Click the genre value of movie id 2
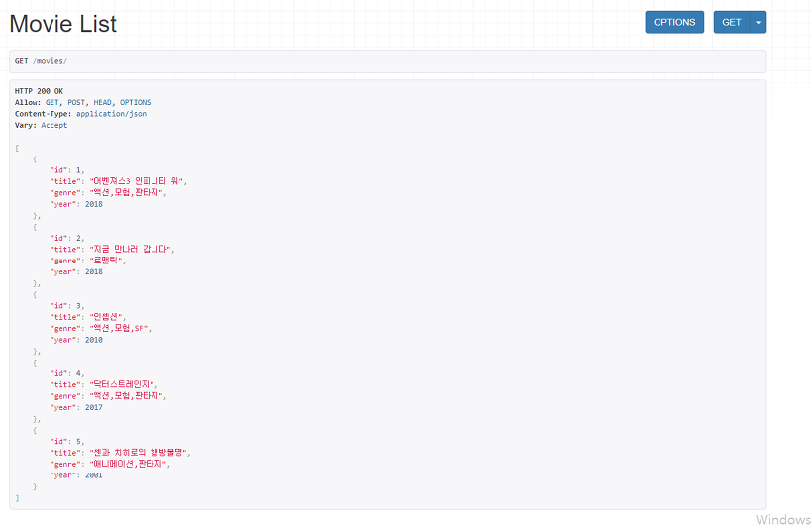 click(106, 261)
